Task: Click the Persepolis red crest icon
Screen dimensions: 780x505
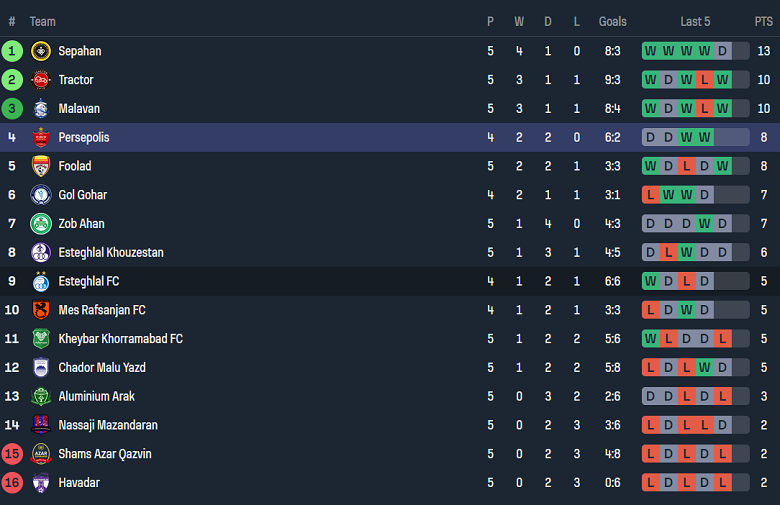Action: pos(41,138)
